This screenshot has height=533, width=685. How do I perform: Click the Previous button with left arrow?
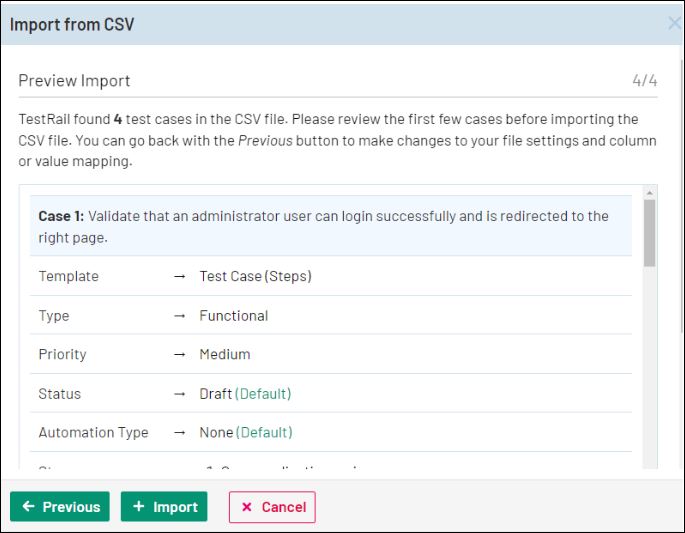pos(60,507)
